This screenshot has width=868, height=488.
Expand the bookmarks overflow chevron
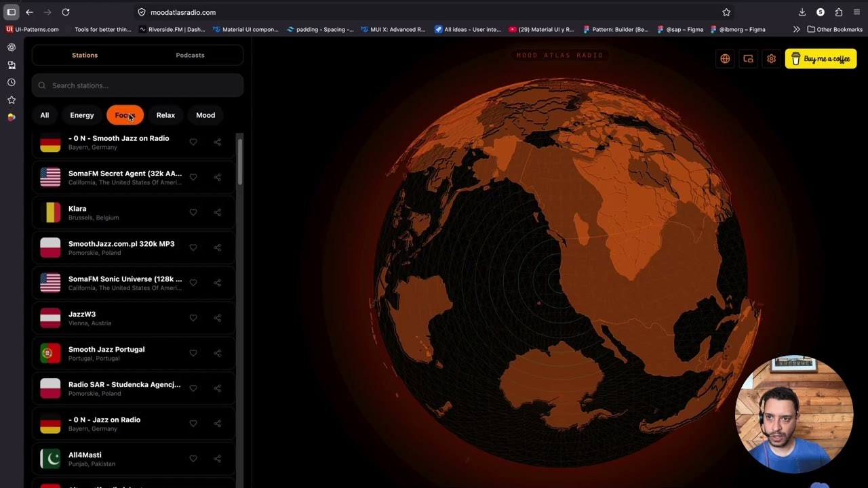796,29
